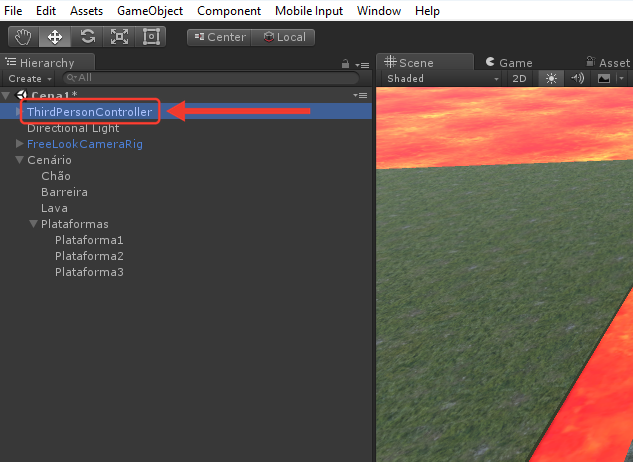Image resolution: width=633 pixels, height=462 pixels.
Task: Select the Hand tool
Action: 23,37
